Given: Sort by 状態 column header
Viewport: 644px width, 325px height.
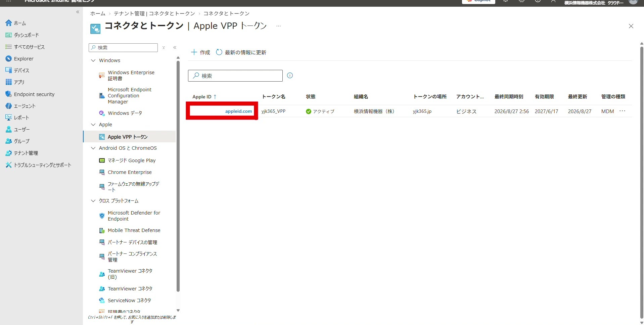Looking at the screenshot, I should (311, 97).
